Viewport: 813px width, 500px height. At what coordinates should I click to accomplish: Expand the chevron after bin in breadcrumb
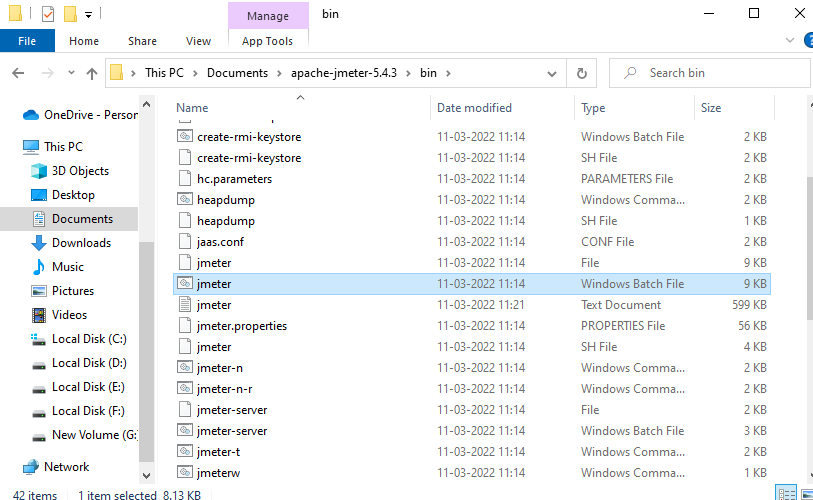coord(448,73)
